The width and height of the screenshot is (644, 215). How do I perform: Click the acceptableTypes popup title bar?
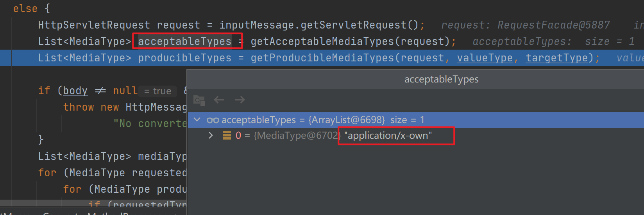point(441,79)
